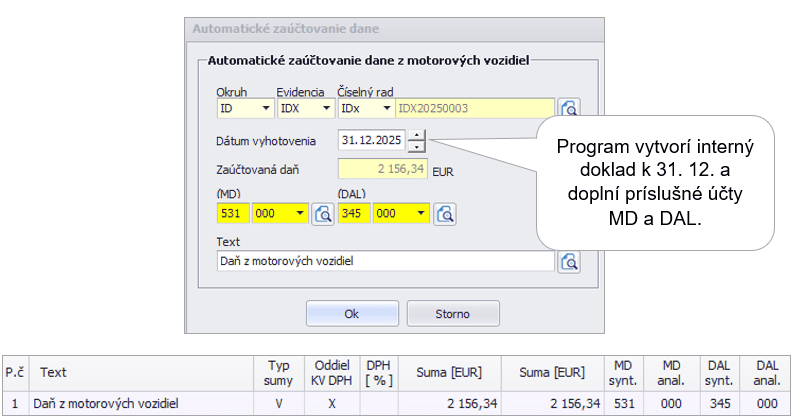
Task: Click the Zaúčtovaná daň amount field
Action: [x=383, y=170]
